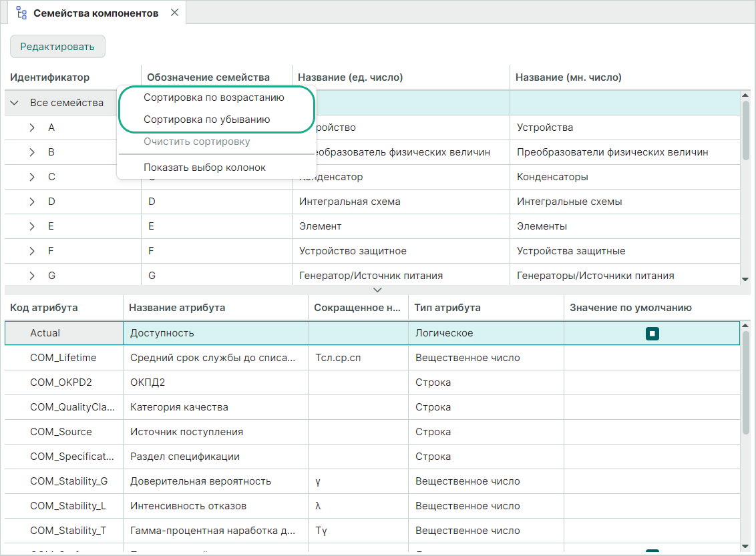Expand family row G

tap(32, 276)
